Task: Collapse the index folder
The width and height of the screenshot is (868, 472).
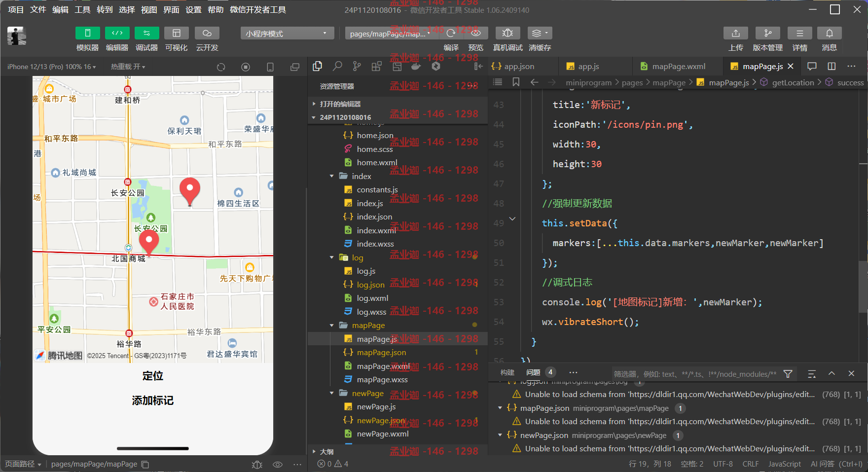Action: [x=397, y=176]
